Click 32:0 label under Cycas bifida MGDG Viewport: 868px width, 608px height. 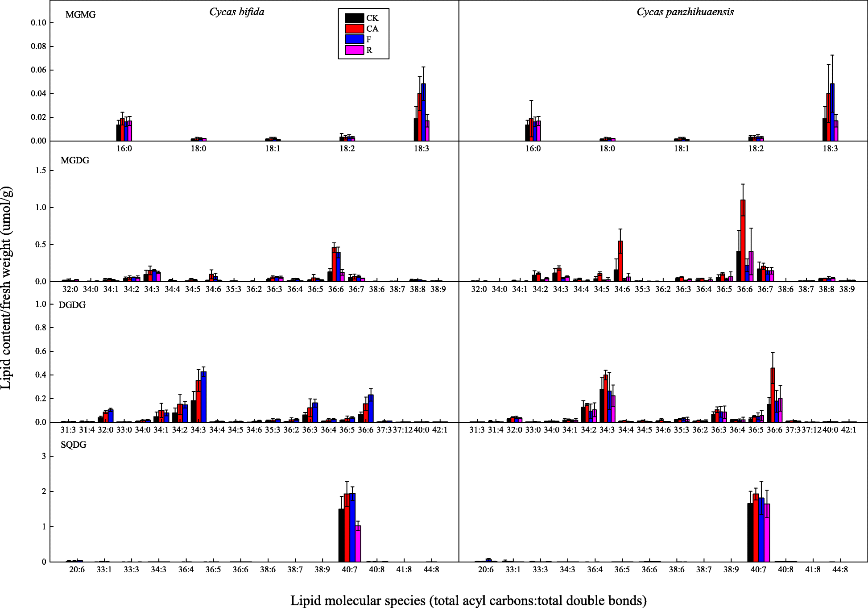[70, 289]
